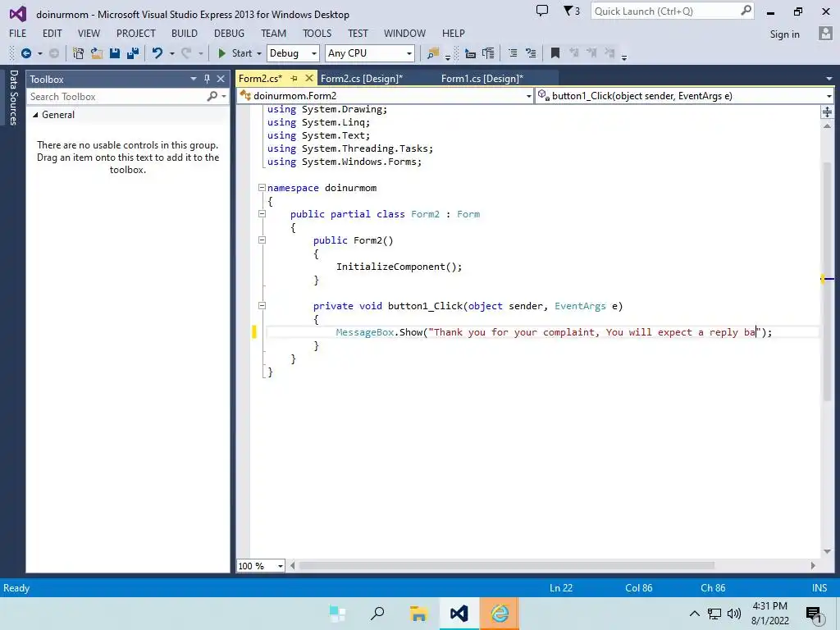
Task: Click the editor horizontal scrollbar right arrow
Action: click(813, 566)
